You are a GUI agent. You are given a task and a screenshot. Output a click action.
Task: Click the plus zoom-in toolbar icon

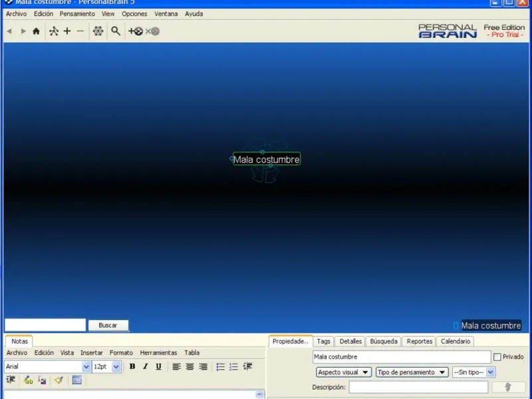point(67,31)
